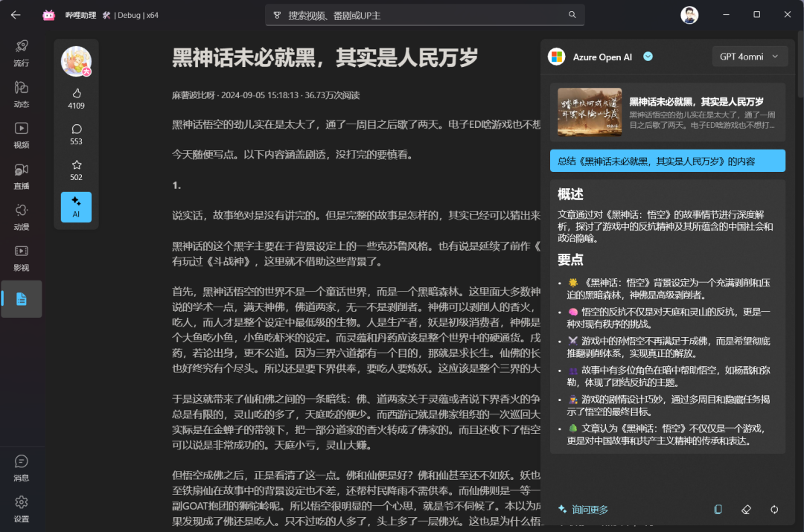Click the article thumbnail in AI panel
The width and height of the screenshot is (804, 532).
click(590, 112)
